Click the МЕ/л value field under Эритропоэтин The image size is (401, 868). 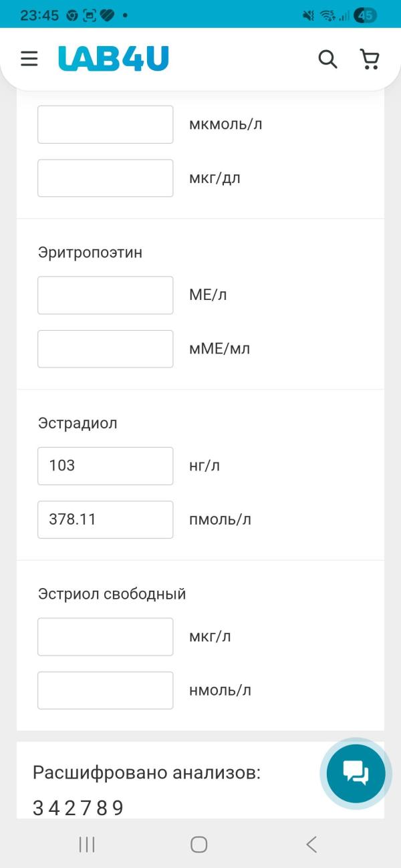[105, 295]
